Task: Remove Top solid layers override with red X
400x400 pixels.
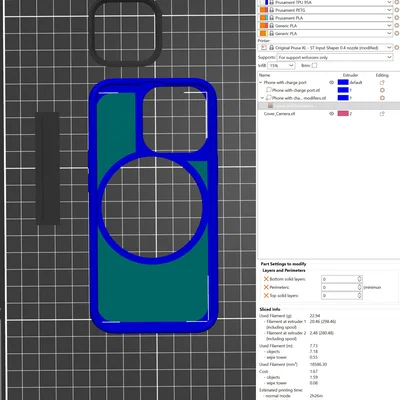Action: pos(266,296)
